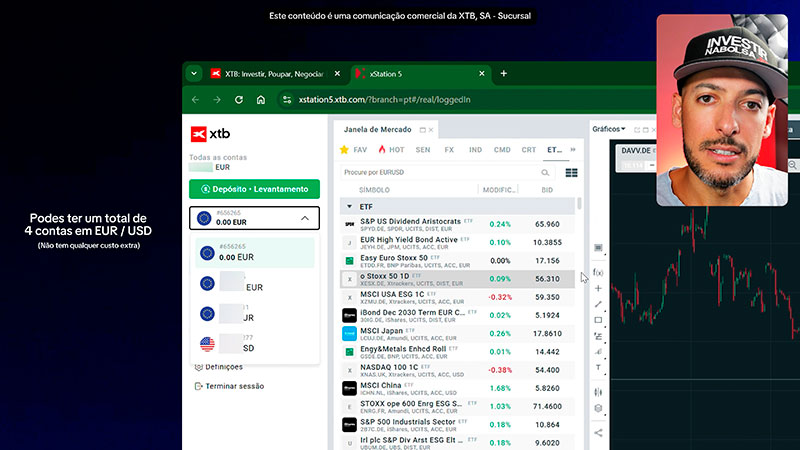Image resolution: width=800 pixels, height=450 pixels.
Task: Open site information icon in address bar
Action: [287, 99]
